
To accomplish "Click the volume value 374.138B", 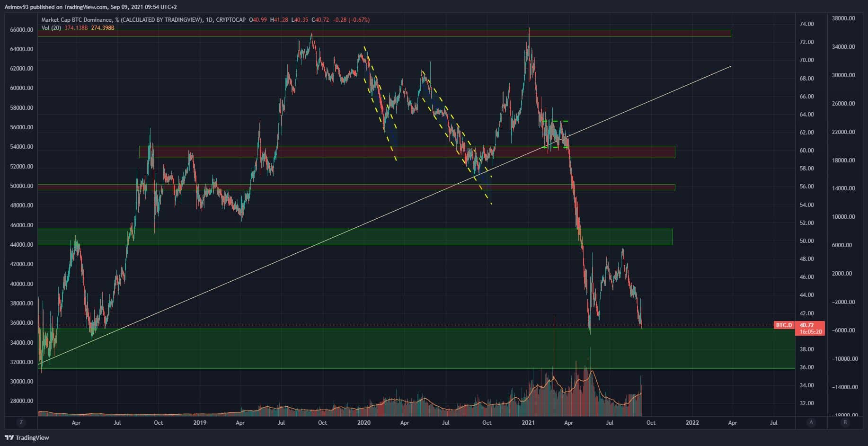I will [x=76, y=28].
